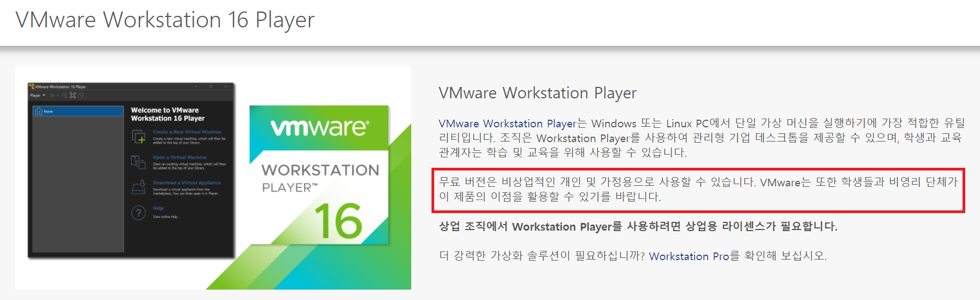Click the free version paragraph beginning 무료 버전은
Viewport: 980px width, 300px height.
(x=698, y=190)
